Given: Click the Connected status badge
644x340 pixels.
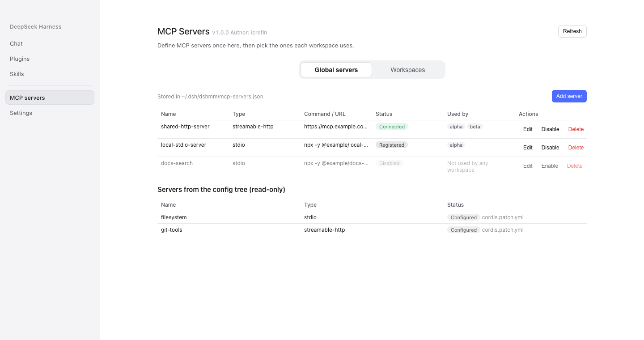Looking at the screenshot, I should pos(392,127).
